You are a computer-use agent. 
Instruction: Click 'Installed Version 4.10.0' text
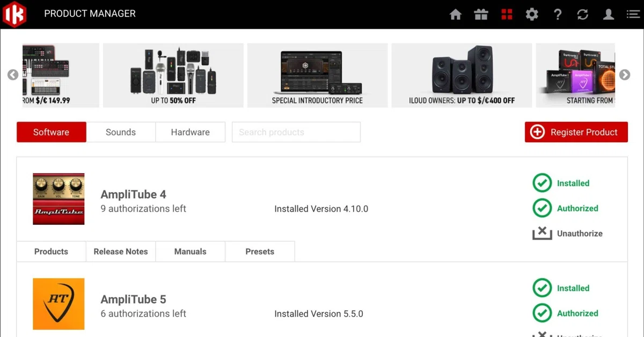321,209
